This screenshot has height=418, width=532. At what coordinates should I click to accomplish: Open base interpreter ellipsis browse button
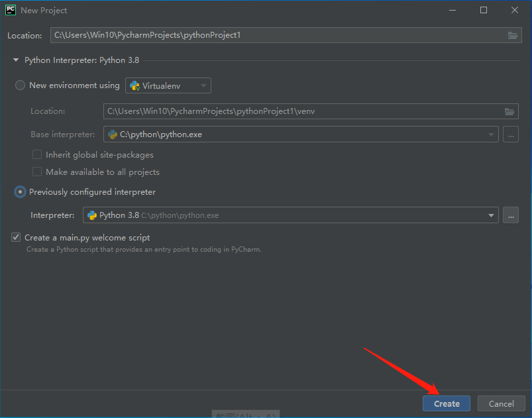511,134
